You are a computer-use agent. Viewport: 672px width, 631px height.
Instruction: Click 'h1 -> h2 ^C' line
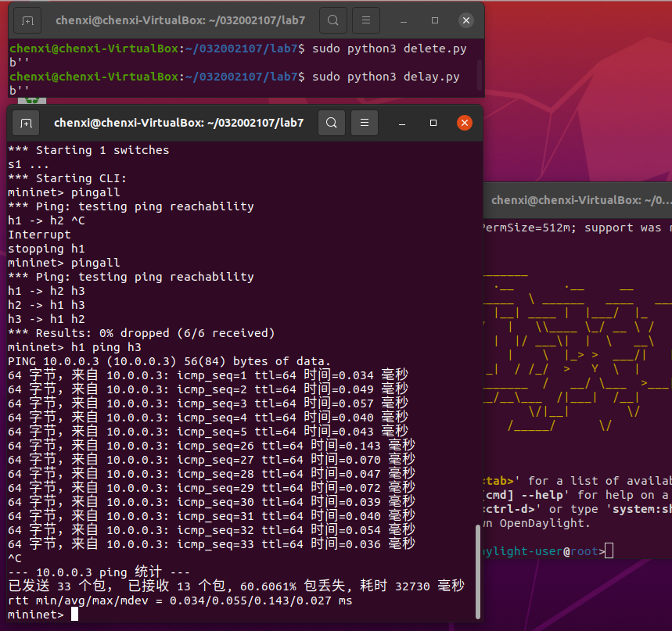(x=46, y=220)
